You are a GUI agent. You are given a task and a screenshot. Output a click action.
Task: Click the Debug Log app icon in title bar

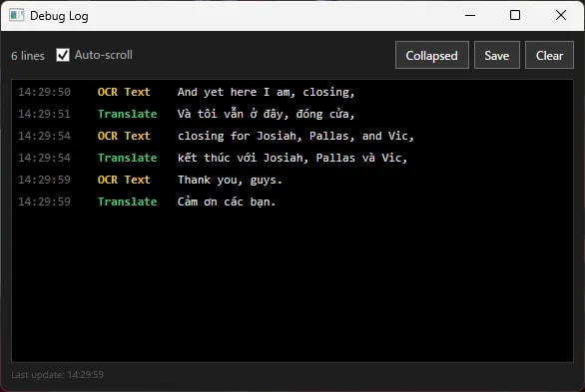pos(16,15)
